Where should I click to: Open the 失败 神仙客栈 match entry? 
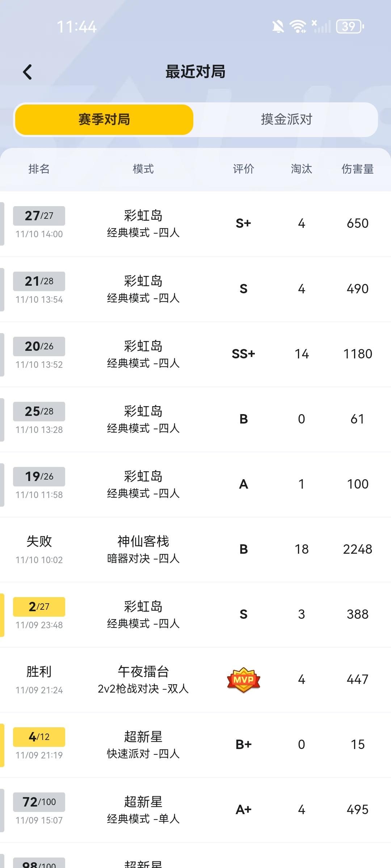pyautogui.click(x=195, y=549)
